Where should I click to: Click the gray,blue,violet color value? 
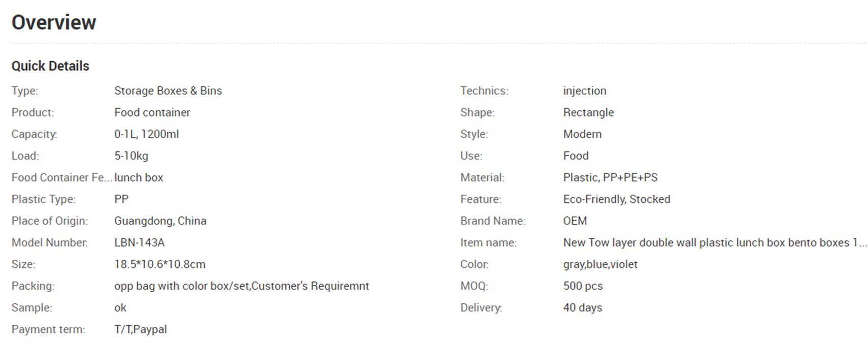pyautogui.click(x=600, y=264)
